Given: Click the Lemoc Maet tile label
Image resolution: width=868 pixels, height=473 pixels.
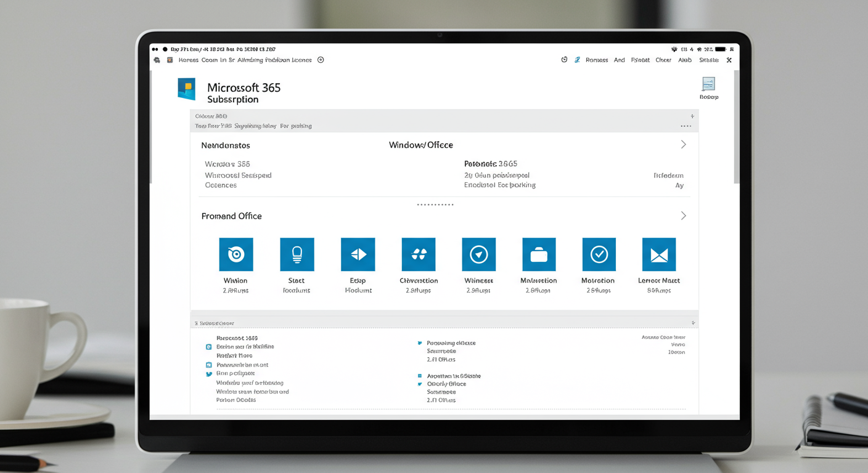Looking at the screenshot, I should [659, 280].
